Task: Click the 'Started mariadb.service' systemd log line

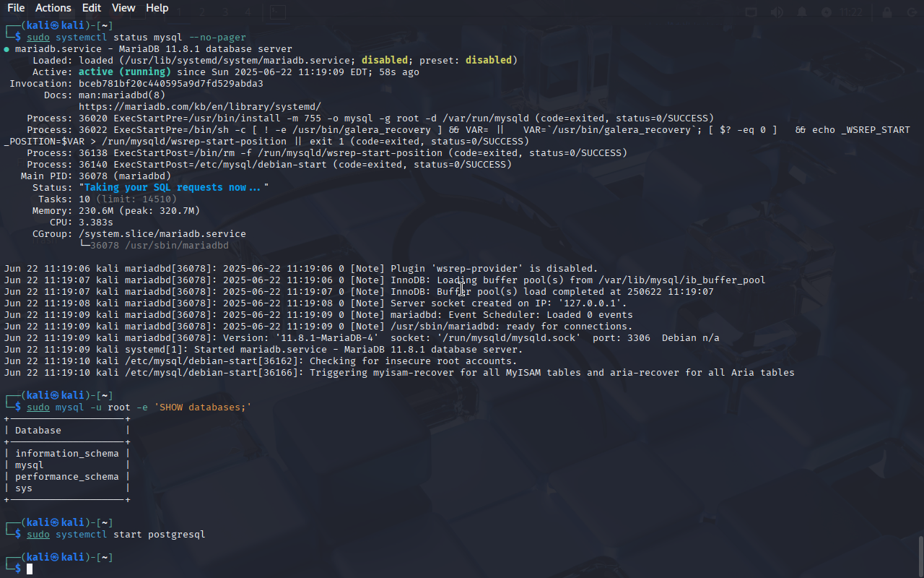Action: [x=263, y=350]
